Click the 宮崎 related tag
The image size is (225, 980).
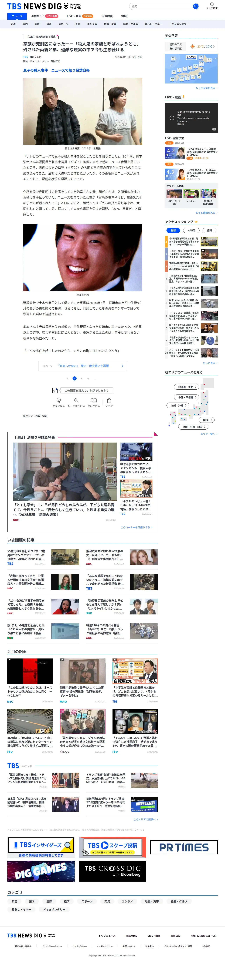(38, 416)
